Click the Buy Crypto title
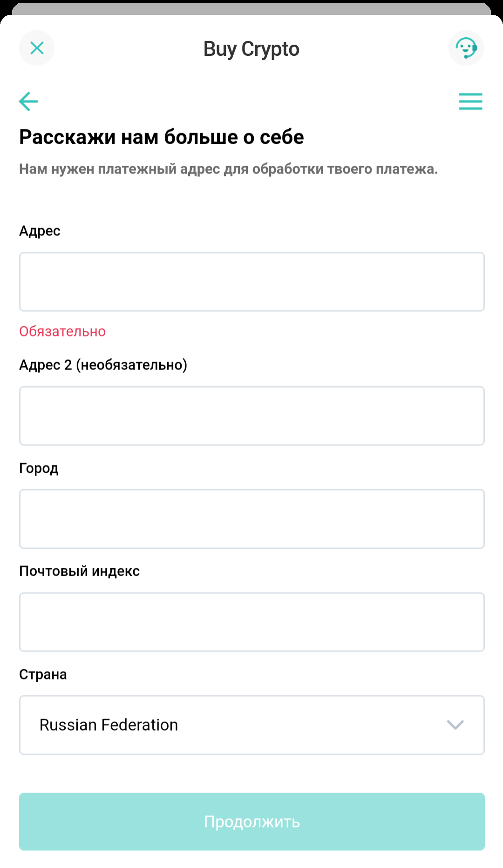The width and height of the screenshot is (503, 868). point(251,49)
